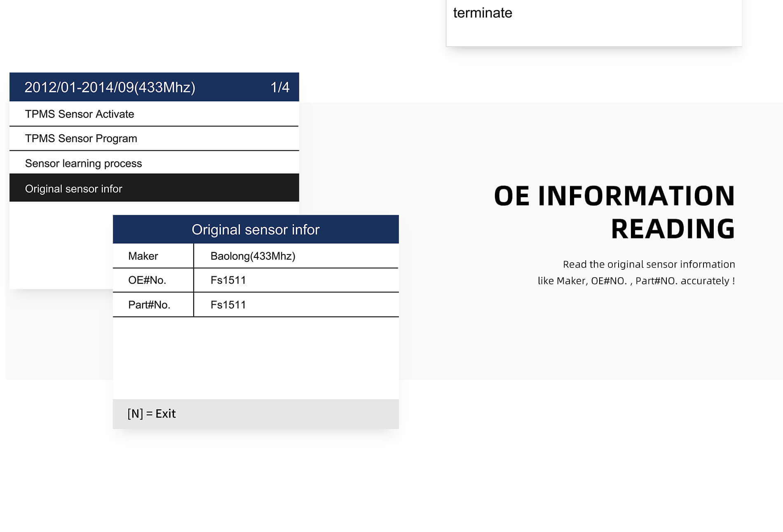Click the Fs1511 value beside Part#No.
The height and width of the screenshot is (532, 783).
click(228, 305)
